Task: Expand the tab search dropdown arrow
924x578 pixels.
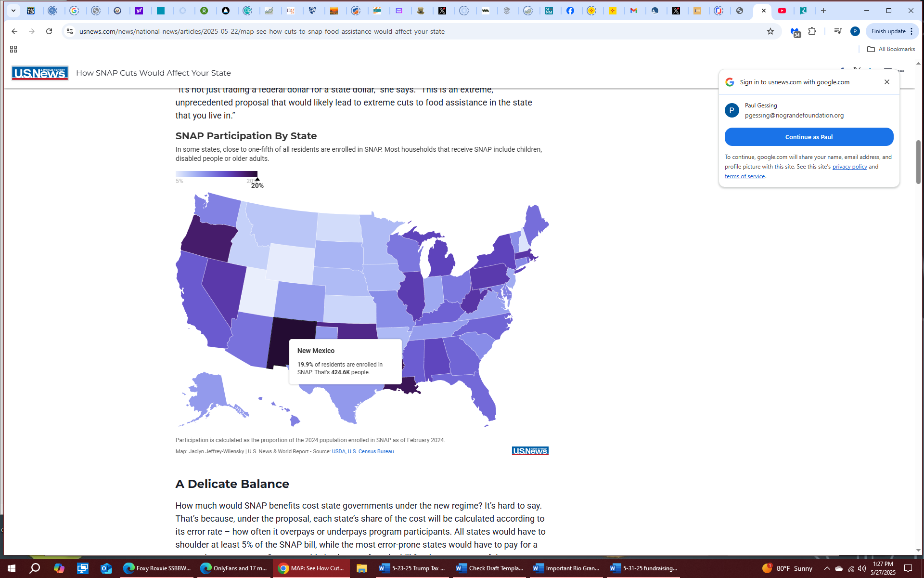Action: click(13, 11)
